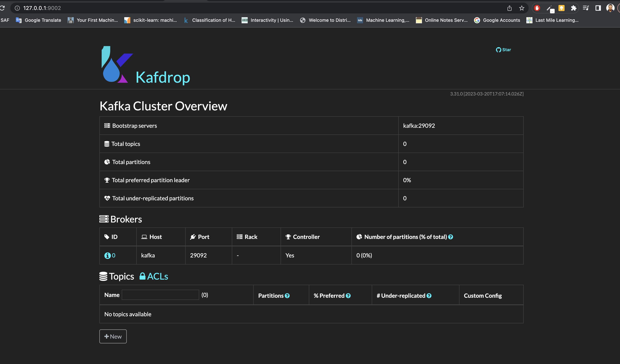Viewport: 620px width, 364px height.
Task: Open the browser profile avatar
Action: (610, 8)
